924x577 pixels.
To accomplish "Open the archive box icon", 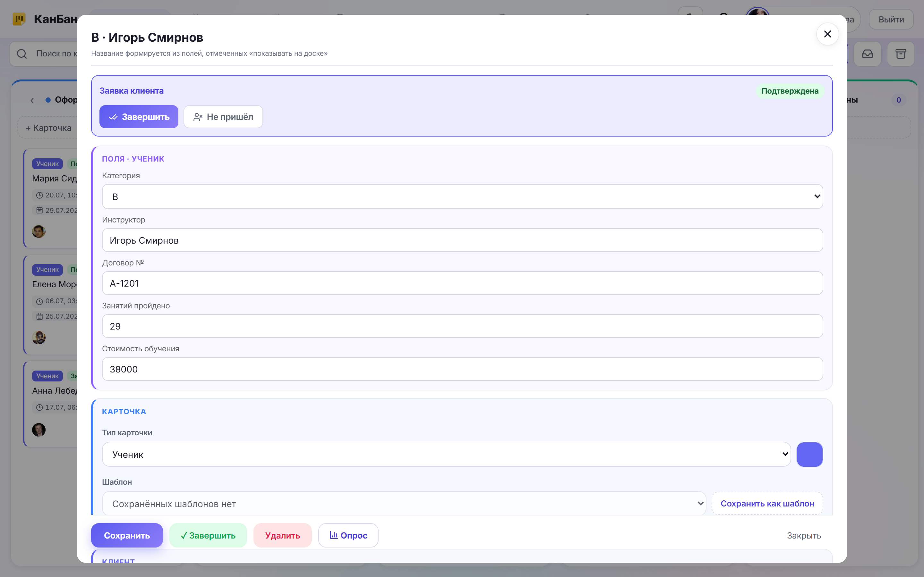I will click(x=901, y=54).
